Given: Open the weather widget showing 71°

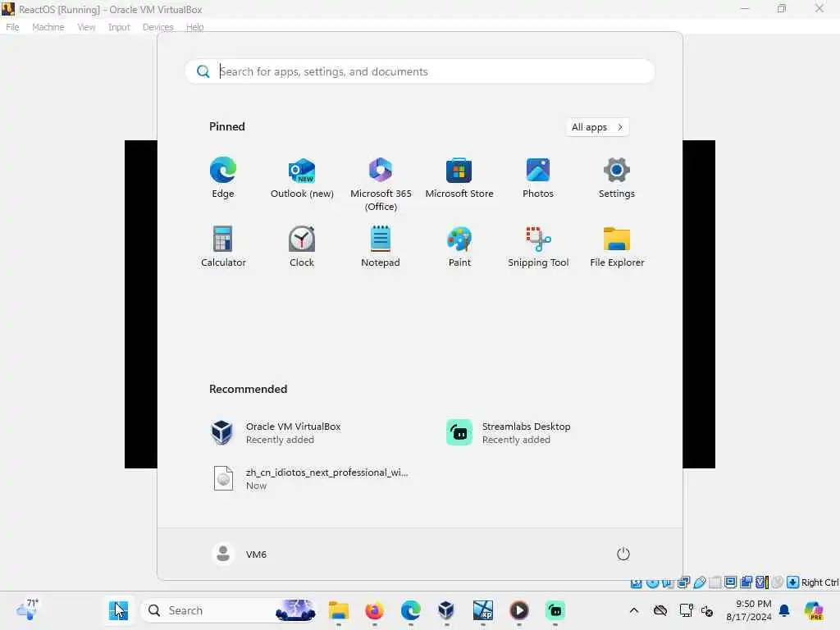Looking at the screenshot, I should [x=28, y=609].
